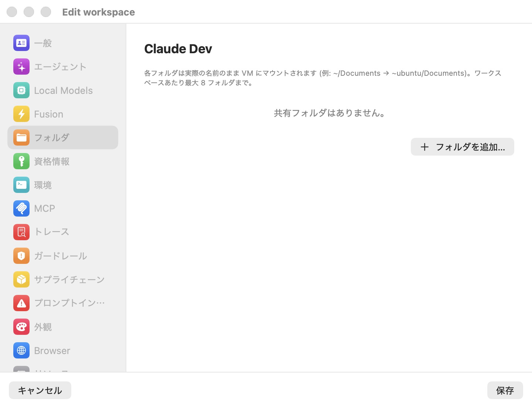Click the 共有フォルダはありません message
532x408 pixels.
(330, 113)
